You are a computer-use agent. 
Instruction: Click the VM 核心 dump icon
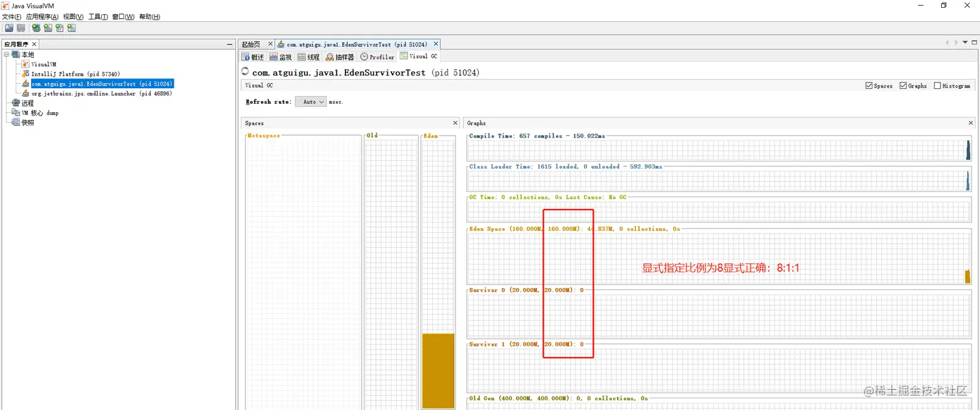tap(16, 113)
